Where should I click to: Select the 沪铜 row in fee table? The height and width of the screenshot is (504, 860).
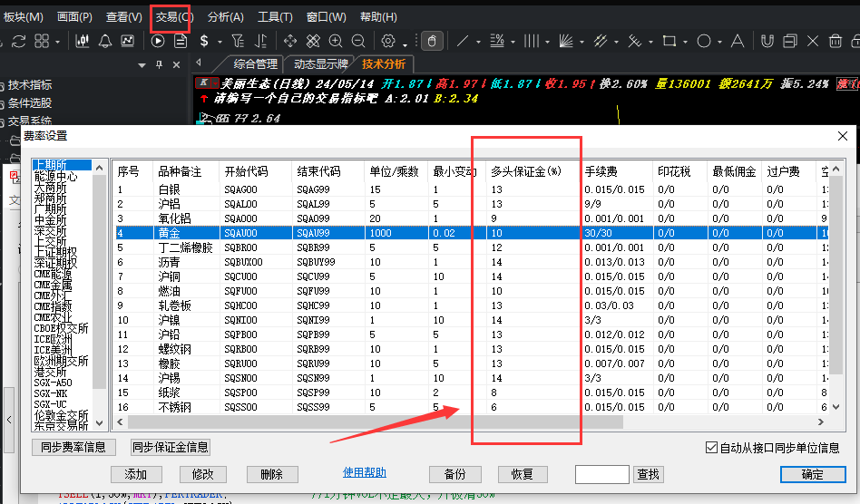tap(472, 276)
